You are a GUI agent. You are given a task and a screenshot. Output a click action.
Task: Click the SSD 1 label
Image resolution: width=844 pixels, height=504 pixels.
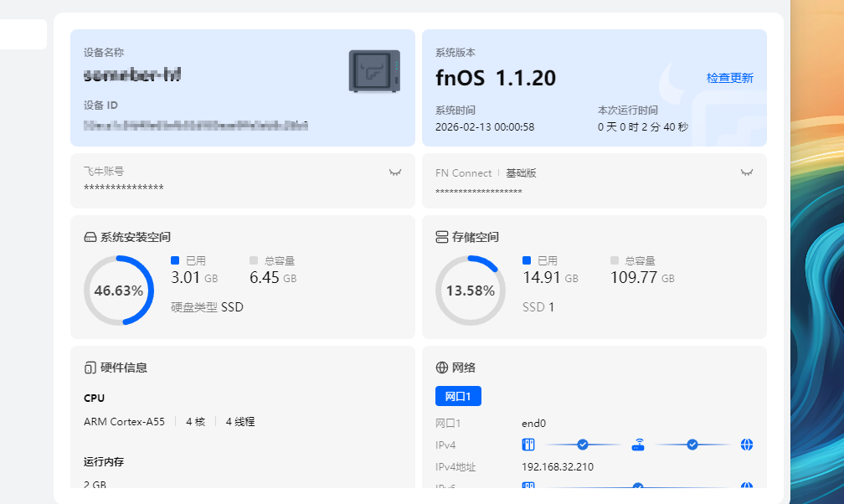click(538, 307)
